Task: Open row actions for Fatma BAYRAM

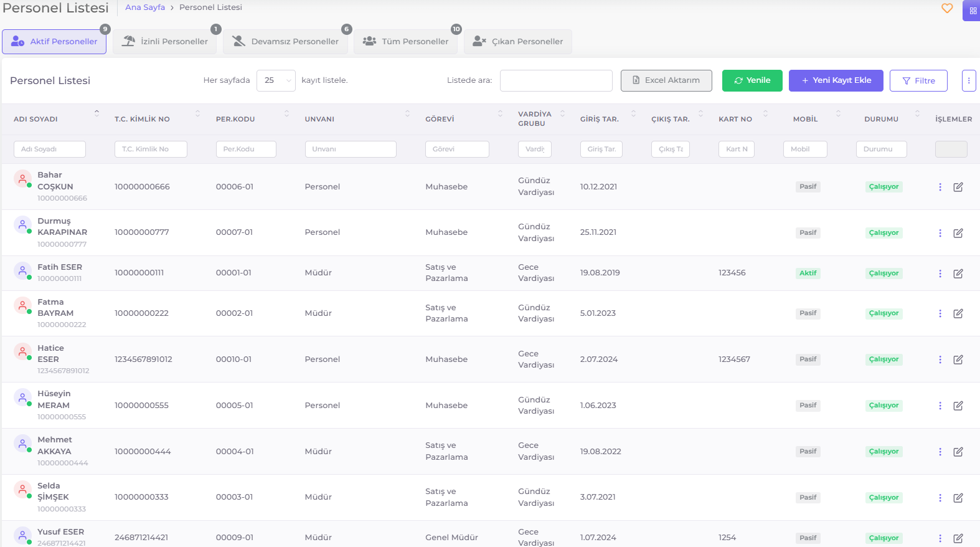Action: pyautogui.click(x=940, y=313)
